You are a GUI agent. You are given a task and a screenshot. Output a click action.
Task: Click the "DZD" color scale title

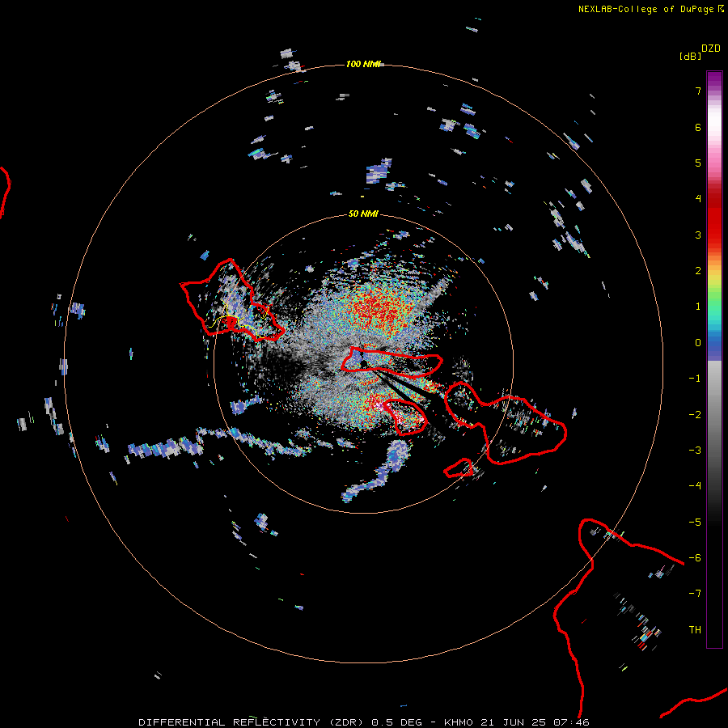point(711,49)
